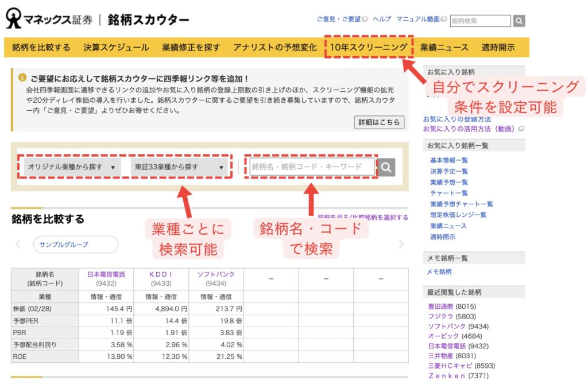
Task: Click the 4,894.0 円 stock price cell
Action: coord(161,309)
